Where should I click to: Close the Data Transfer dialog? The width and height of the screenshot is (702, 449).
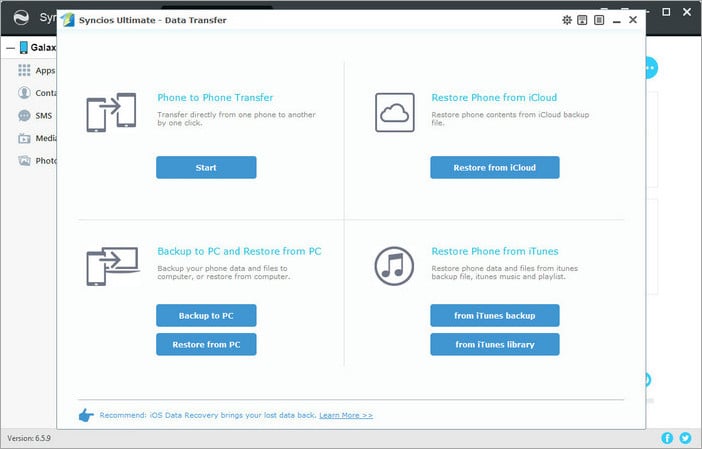tap(633, 20)
